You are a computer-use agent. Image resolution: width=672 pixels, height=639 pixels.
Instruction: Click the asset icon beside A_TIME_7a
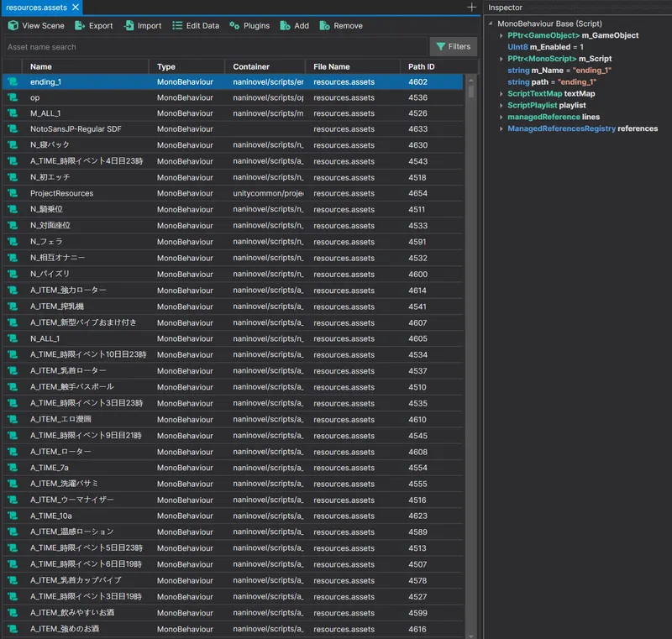[x=13, y=468]
